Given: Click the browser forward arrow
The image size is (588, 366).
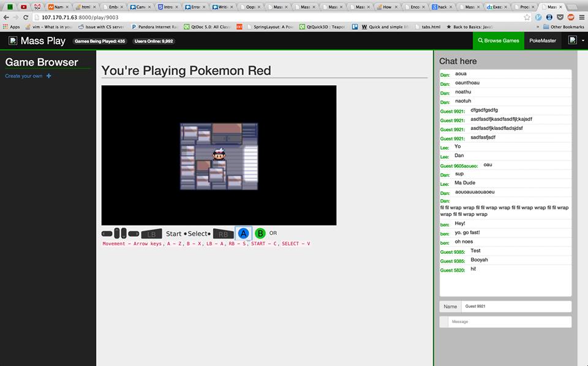Looking at the screenshot, I should (16, 17).
